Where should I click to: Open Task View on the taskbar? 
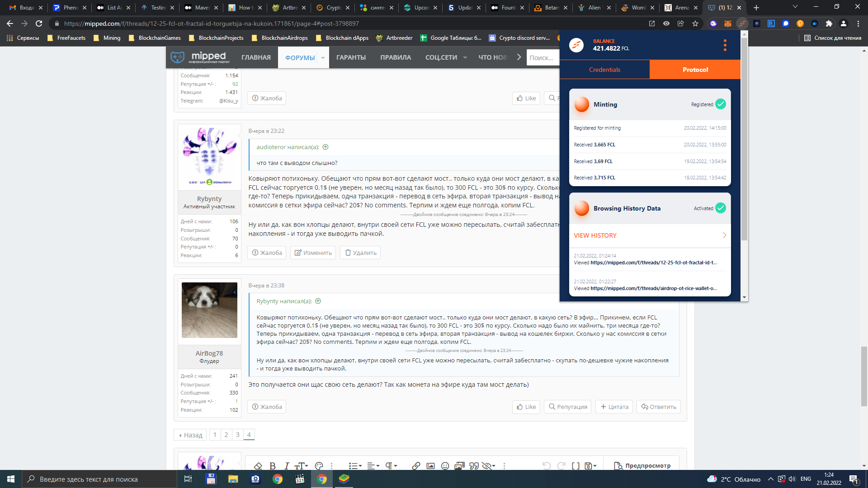tap(188, 479)
